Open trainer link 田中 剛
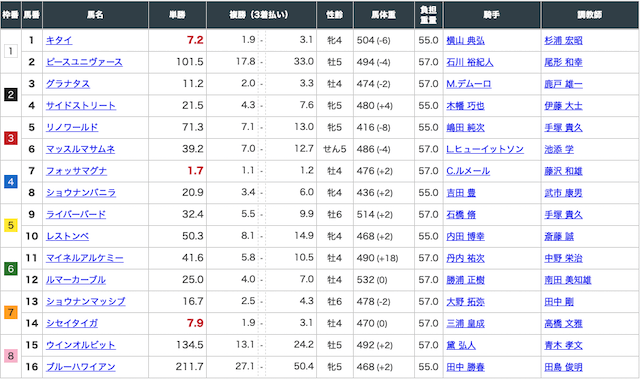This screenshot has width=640, height=379. 559,301
